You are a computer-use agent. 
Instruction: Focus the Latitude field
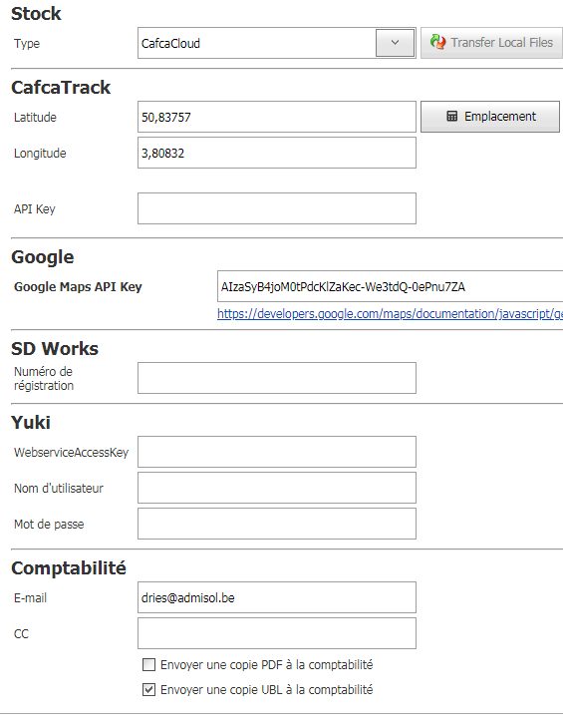pyautogui.click(x=276, y=117)
